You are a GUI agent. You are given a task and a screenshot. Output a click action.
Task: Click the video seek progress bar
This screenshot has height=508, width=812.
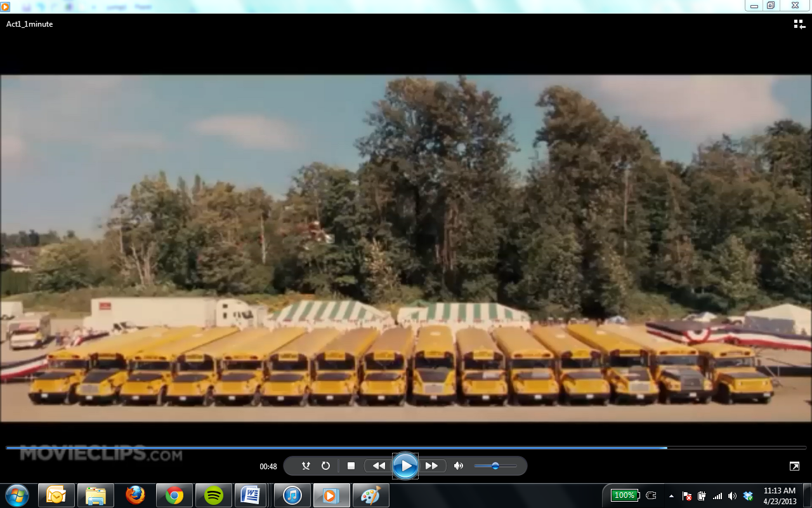pos(406,448)
